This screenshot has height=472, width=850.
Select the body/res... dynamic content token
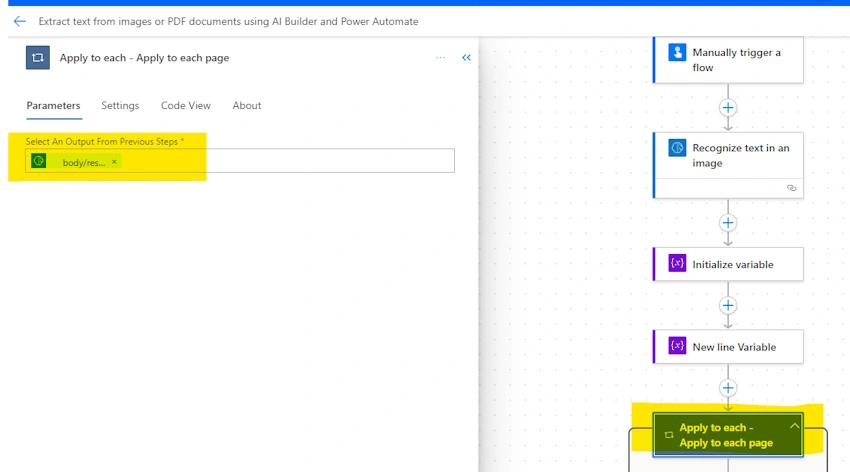pos(76,161)
